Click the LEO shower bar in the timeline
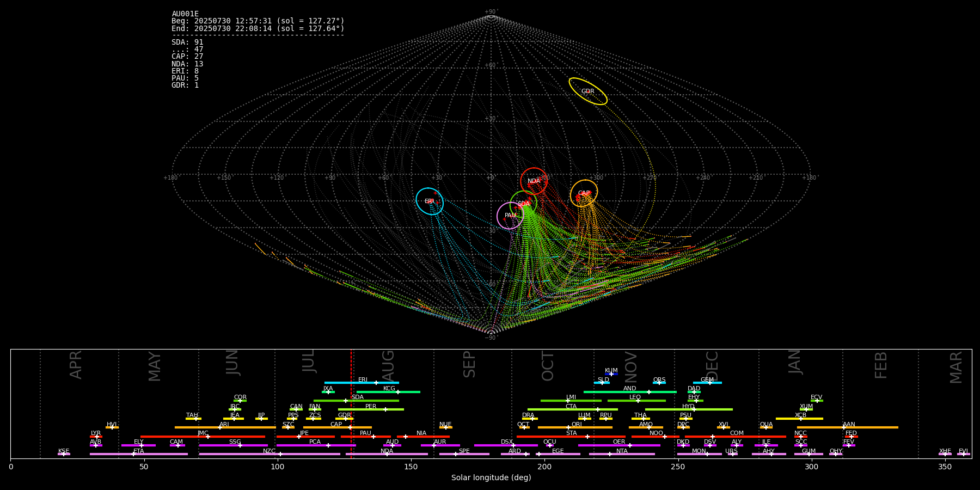 coord(636,401)
